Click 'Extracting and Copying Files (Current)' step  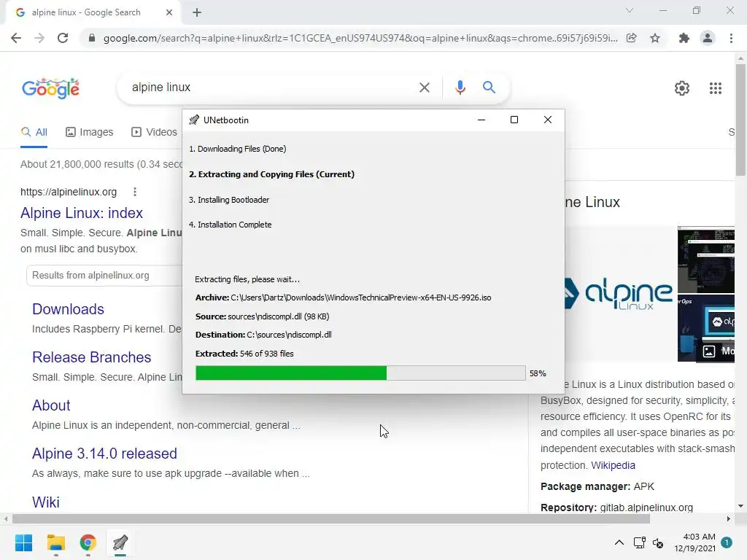point(271,174)
